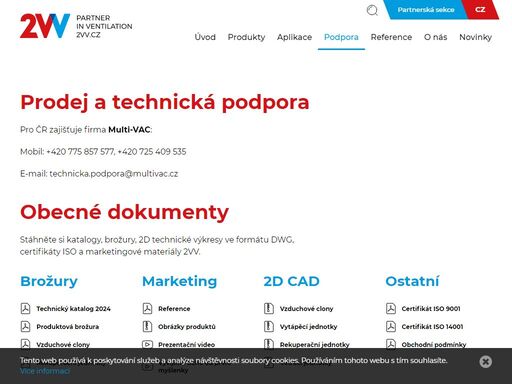Download Technický katalog 2024
512x384 pixels.
coord(73,309)
